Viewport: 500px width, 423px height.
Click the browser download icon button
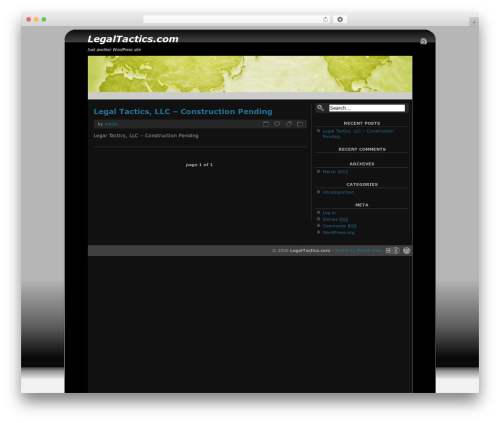tap(340, 19)
